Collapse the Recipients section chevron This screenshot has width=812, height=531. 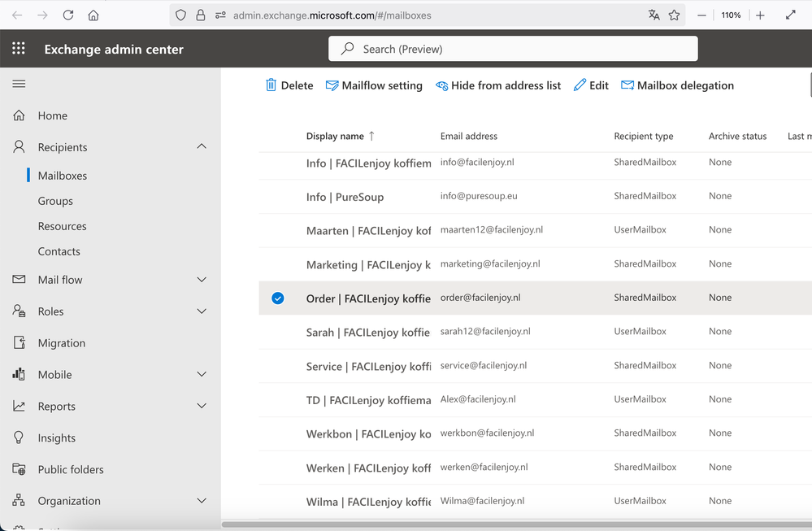[202, 146]
